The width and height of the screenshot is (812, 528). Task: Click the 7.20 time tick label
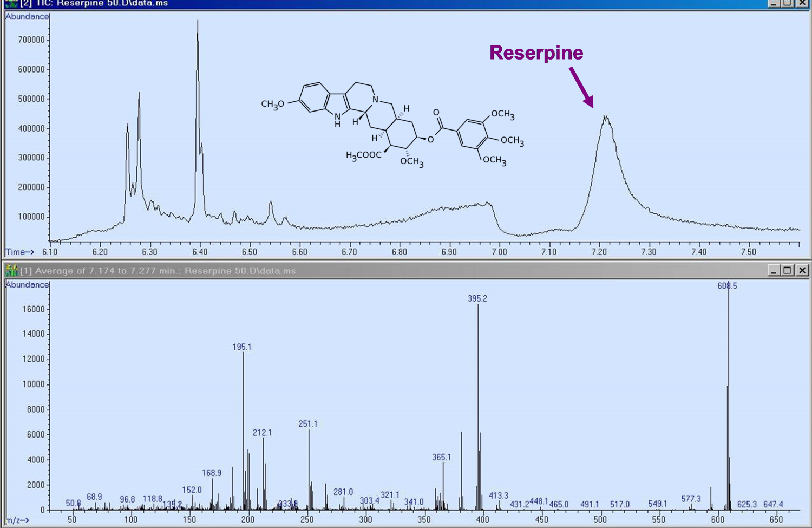pyautogui.click(x=599, y=252)
